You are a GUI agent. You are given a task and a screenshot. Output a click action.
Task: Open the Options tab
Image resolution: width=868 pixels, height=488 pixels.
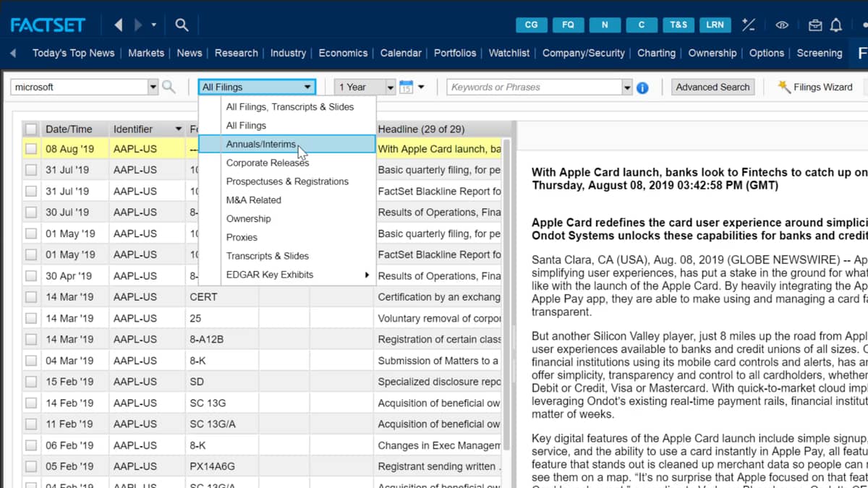767,53
